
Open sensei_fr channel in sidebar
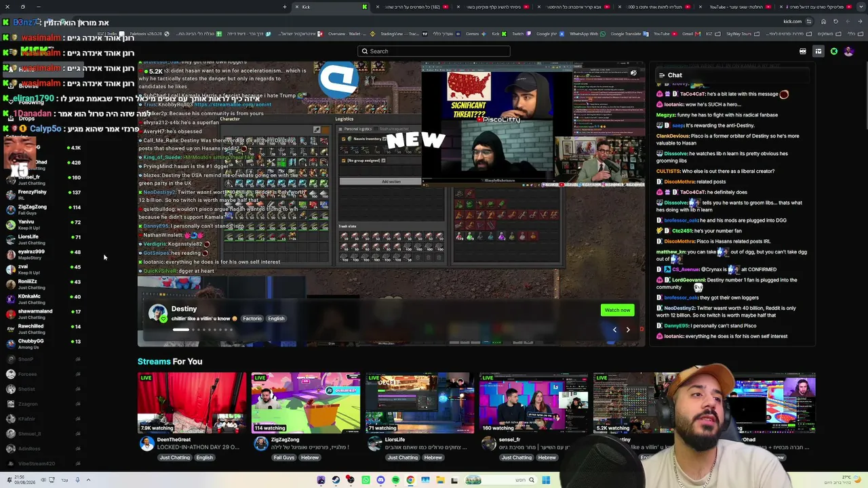click(42, 180)
